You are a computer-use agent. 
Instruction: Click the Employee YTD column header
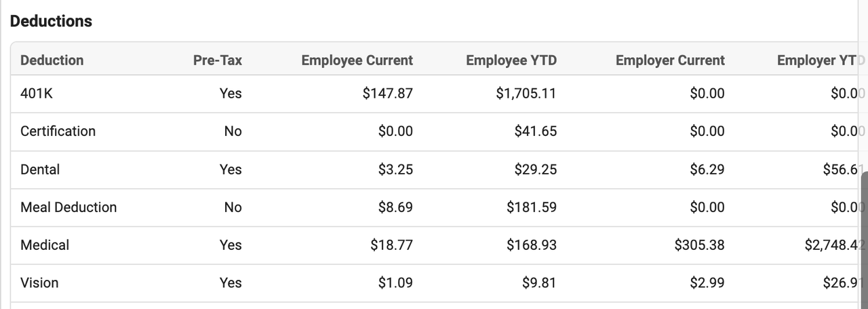(x=511, y=60)
